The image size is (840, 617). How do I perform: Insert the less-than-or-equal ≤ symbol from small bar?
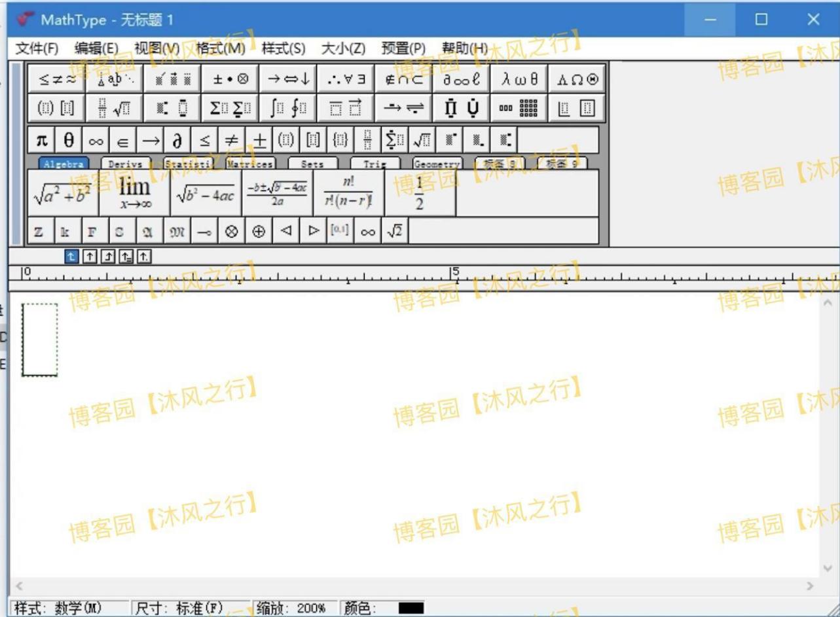point(204,140)
